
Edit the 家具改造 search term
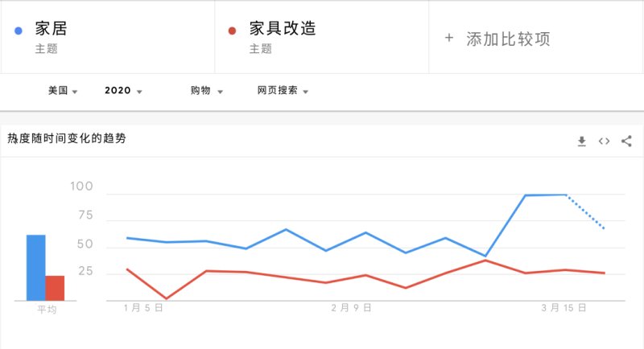point(282,29)
